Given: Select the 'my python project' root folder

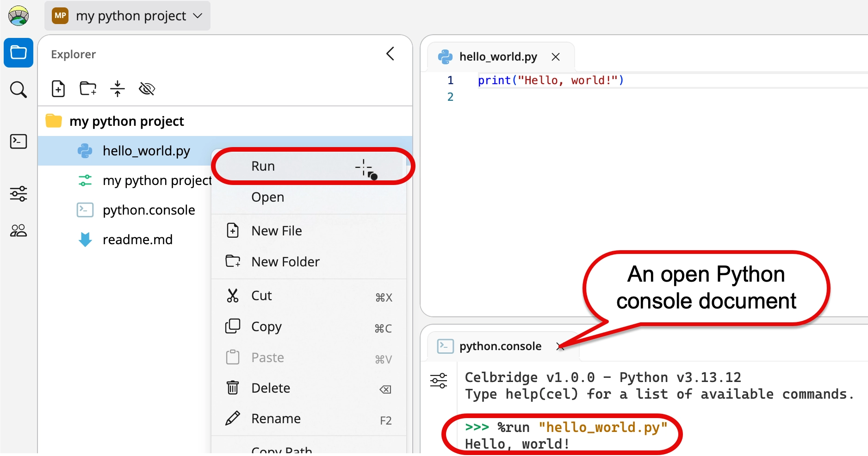Looking at the screenshot, I should pyautogui.click(x=225, y=121).
